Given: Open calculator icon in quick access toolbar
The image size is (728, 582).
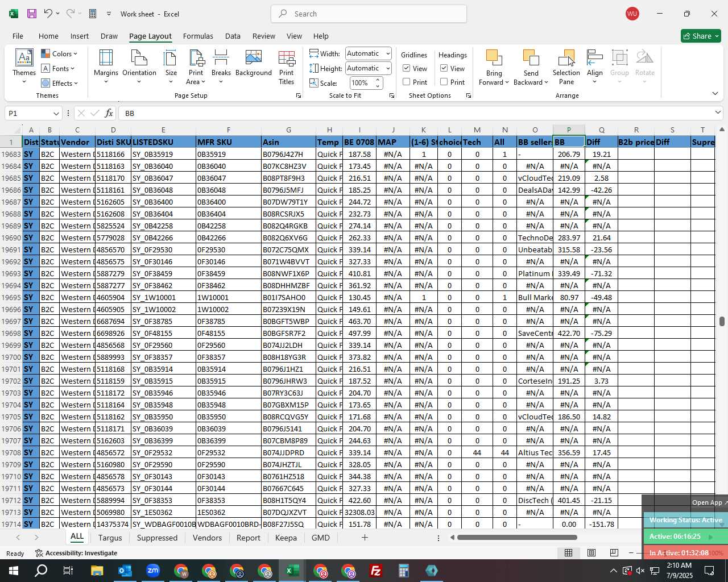Looking at the screenshot, I should coord(93,14).
